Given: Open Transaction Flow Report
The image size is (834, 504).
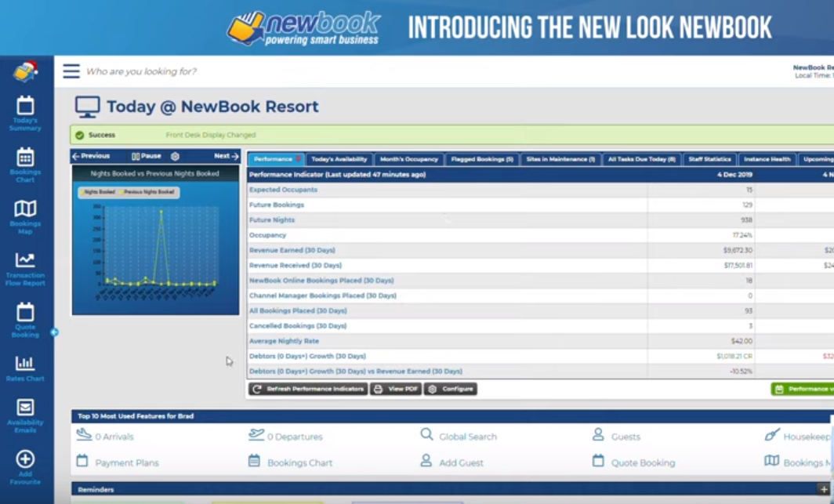Looking at the screenshot, I should tap(25, 269).
